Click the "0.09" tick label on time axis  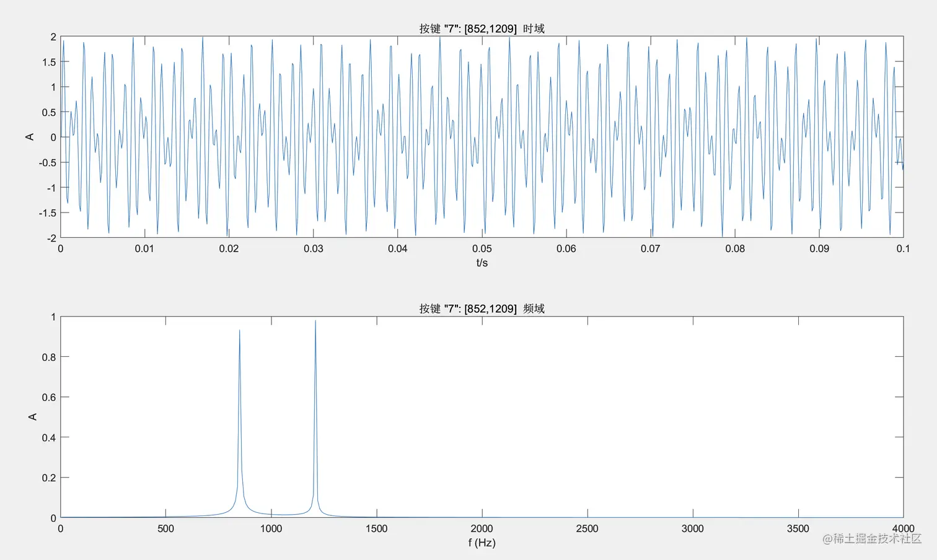coord(819,248)
